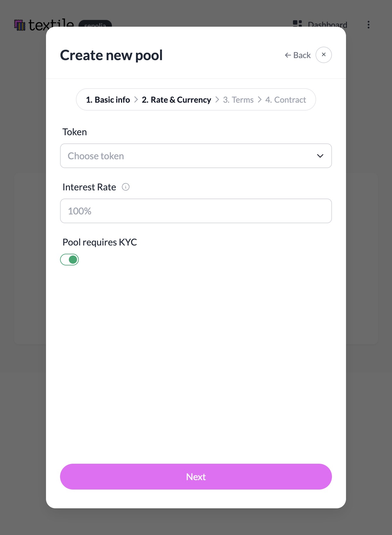Open the Dashboard link text
This screenshot has height=535, width=392.
[327, 24]
